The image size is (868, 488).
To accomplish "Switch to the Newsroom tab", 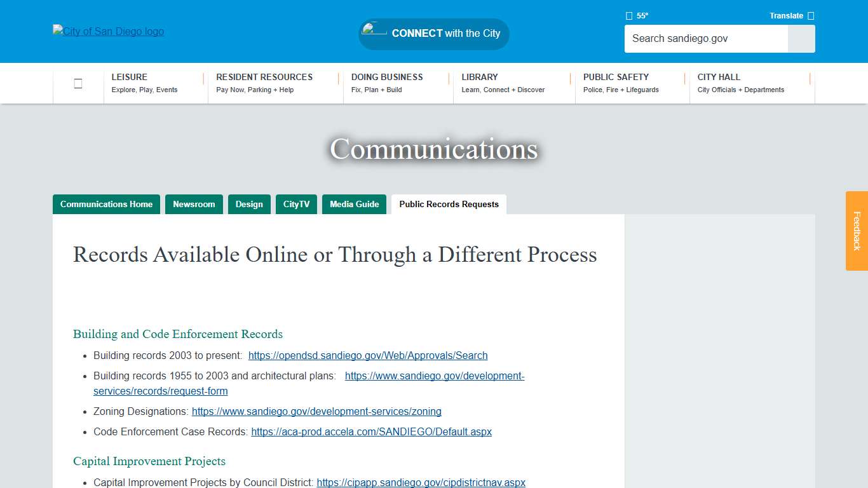I will 194,204.
